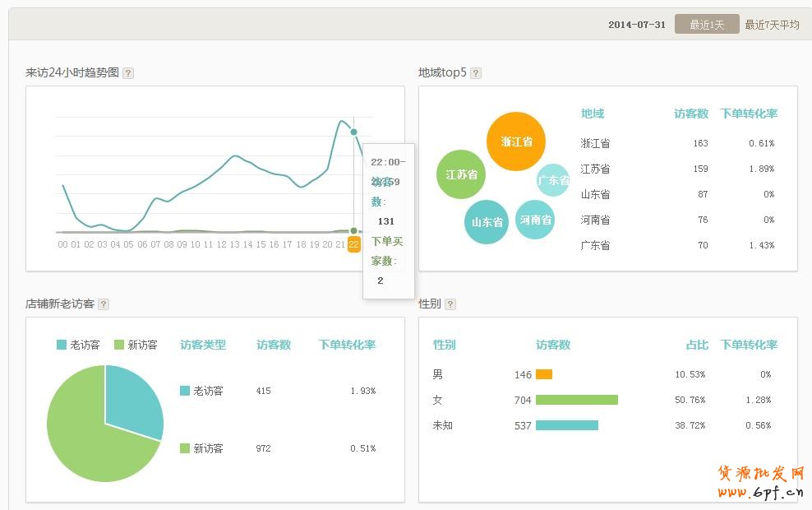The width and height of the screenshot is (812, 510).
Task: Select the 山东省 bubble
Action: tap(486, 220)
